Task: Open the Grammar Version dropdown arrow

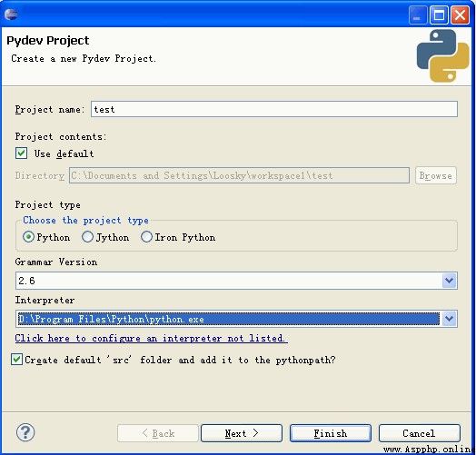Action: click(x=450, y=281)
